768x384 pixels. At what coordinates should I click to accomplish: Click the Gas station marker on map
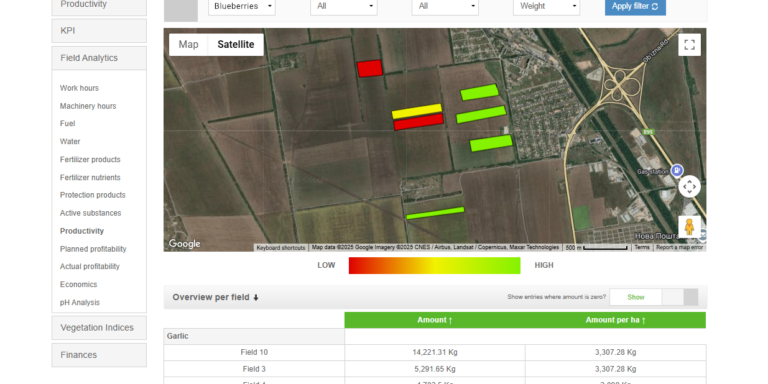coord(677,170)
